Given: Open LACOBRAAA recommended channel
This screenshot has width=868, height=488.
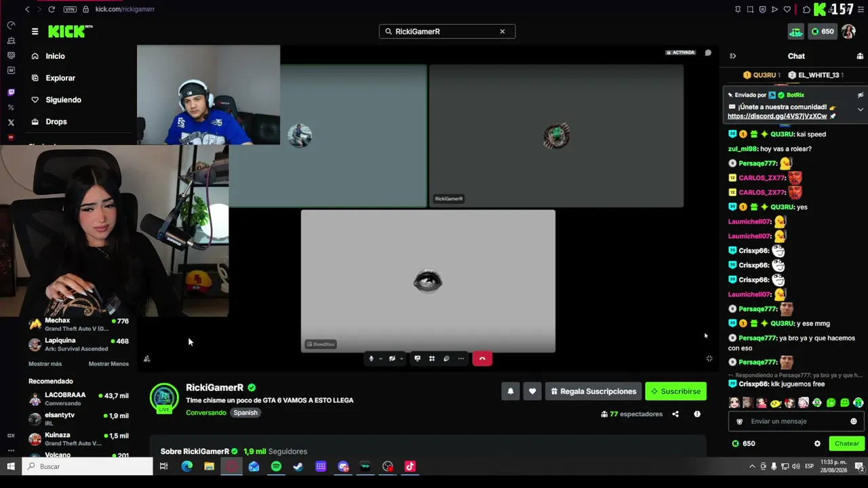Looking at the screenshot, I should (x=79, y=399).
